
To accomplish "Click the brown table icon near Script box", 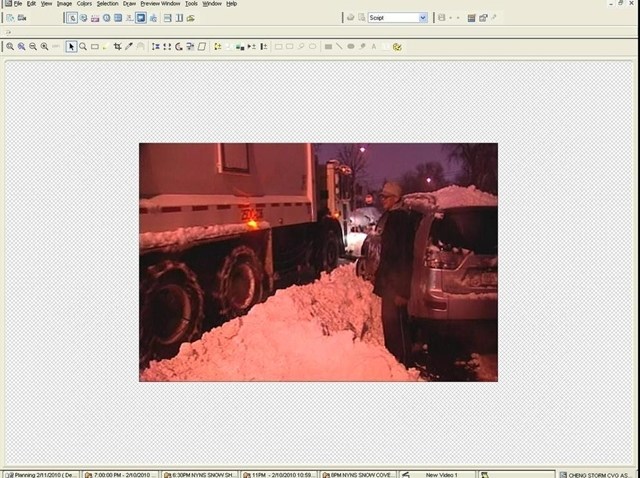I will pyautogui.click(x=471, y=18).
